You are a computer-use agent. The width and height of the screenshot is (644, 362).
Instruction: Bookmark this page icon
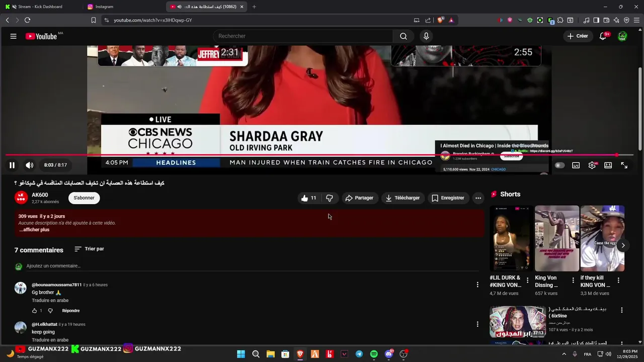(93, 20)
